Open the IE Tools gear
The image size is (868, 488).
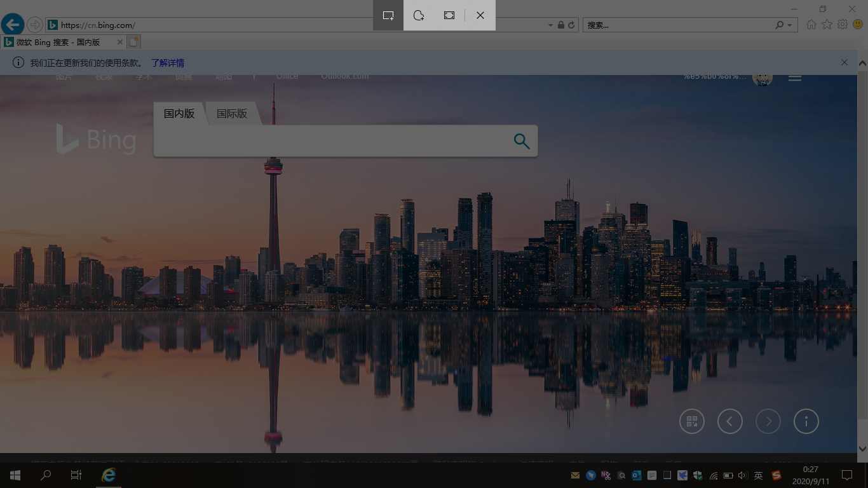tap(843, 25)
